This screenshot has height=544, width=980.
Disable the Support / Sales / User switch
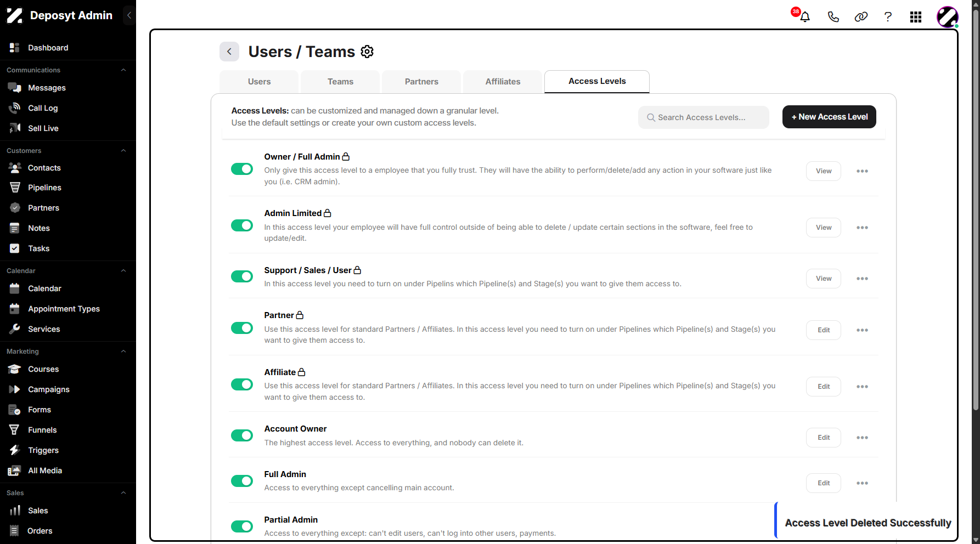[242, 276]
